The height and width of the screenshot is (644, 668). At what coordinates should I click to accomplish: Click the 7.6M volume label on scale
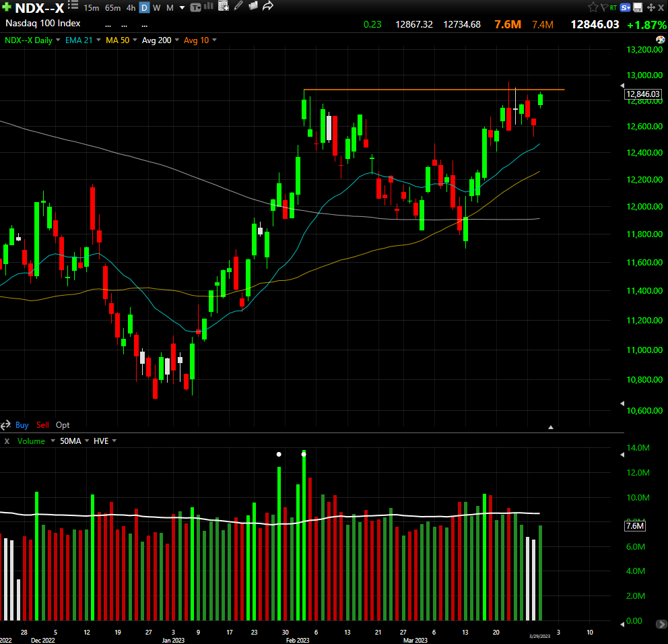tap(635, 526)
